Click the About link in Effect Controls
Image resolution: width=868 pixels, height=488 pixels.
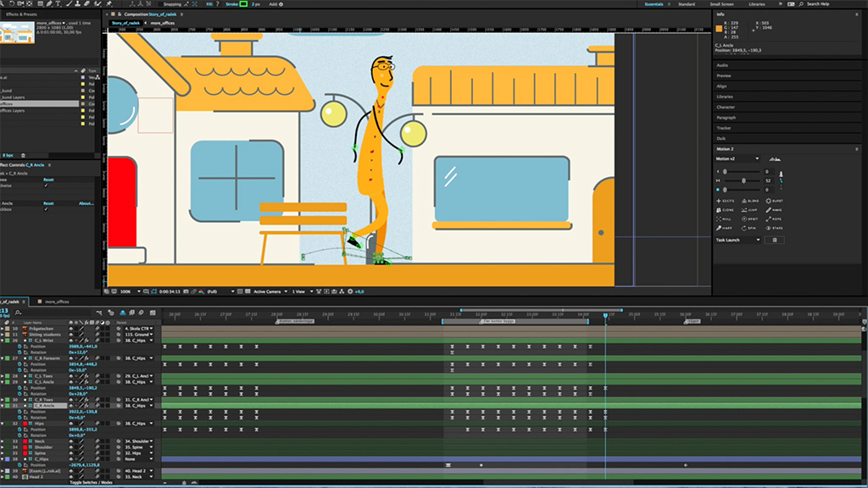point(86,203)
